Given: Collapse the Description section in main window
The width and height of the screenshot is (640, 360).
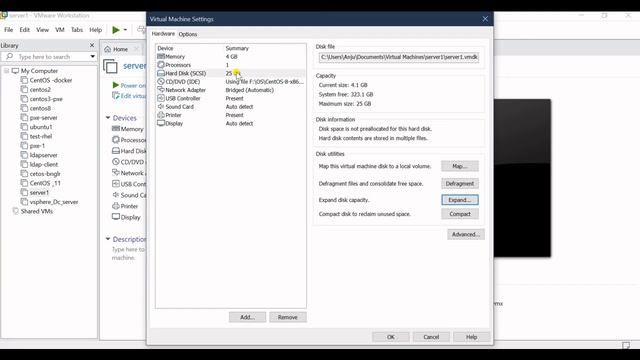Looking at the screenshot, I should [108, 239].
